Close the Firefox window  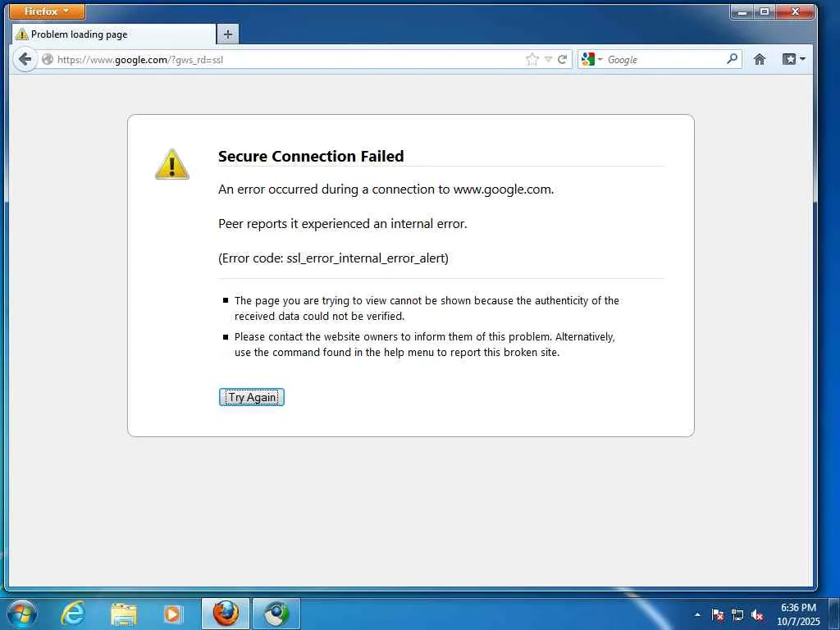click(x=795, y=11)
